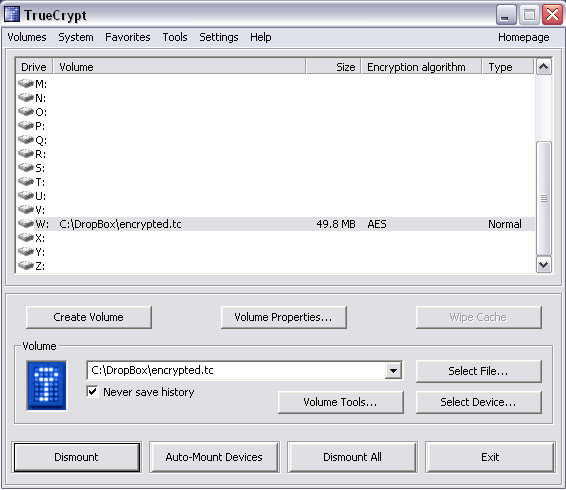This screenshot has height=490, width=566.
Task: Sort by the Volume column header
Action: point(179,67)
